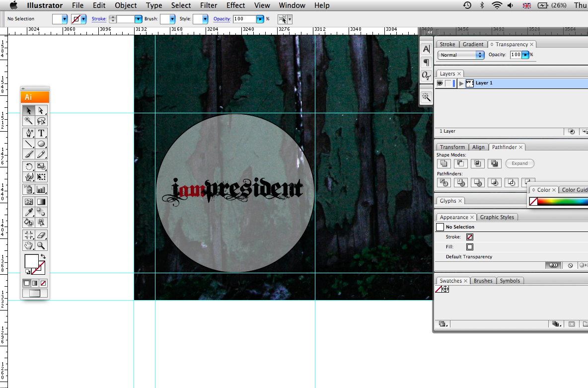Screen dimensions: 588x388
Task: Select the Scale tool
Action: (41, 166)
